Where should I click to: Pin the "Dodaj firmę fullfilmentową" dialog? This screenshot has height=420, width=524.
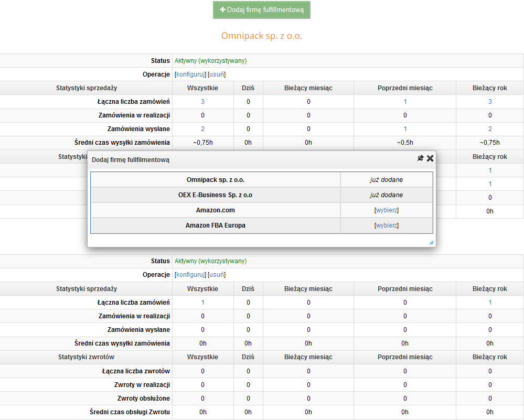pyautogui.click(x=420, y=158)
